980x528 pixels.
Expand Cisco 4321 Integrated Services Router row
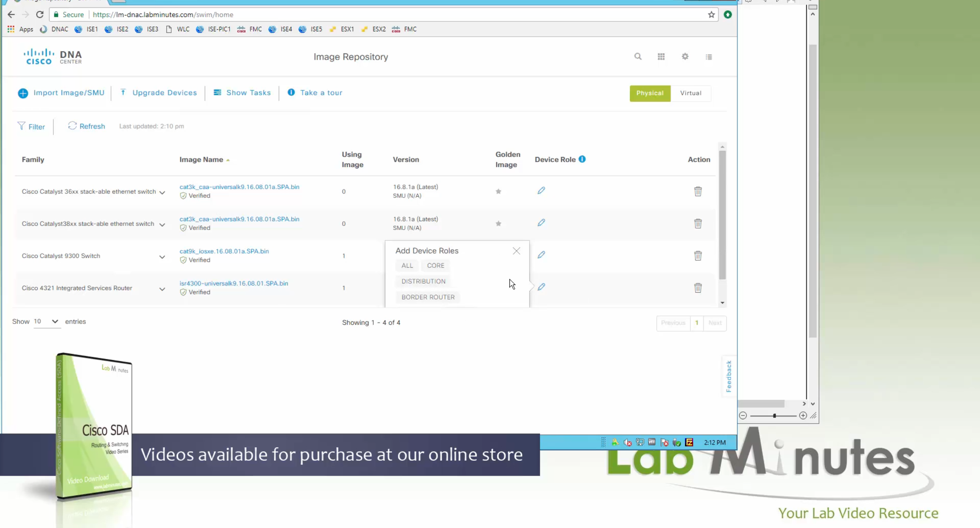(162, 289)
